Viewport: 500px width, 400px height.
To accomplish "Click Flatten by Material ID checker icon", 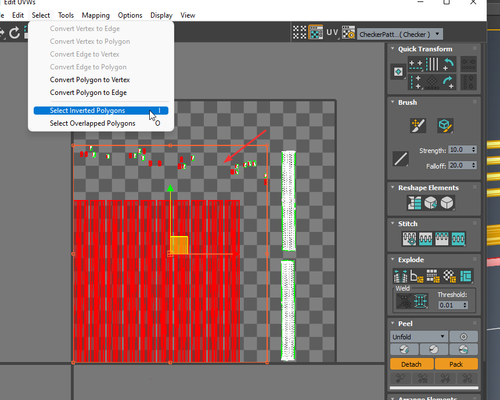I will pyautogui.click(x=449, y=276).
